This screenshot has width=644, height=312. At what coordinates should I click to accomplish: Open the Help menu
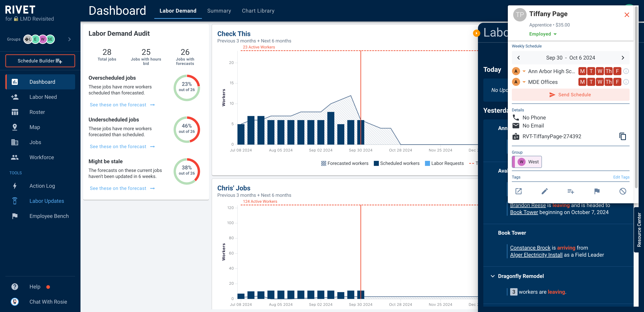pos(40,287)
